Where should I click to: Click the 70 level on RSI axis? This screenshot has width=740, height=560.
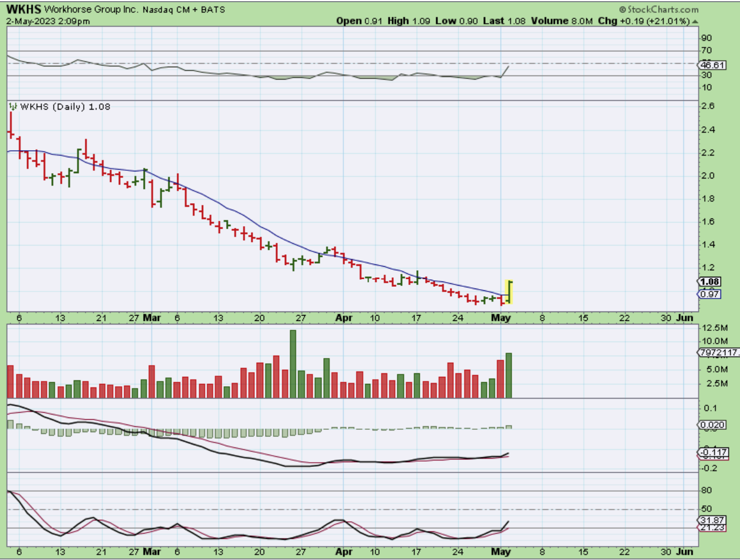click(x=706, y=51)
